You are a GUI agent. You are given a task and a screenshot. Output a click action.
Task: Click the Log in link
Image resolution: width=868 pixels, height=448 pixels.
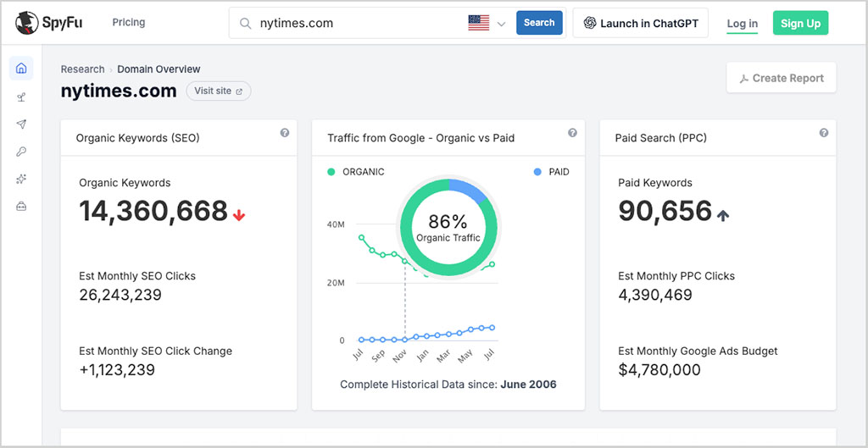click(743, 23)
